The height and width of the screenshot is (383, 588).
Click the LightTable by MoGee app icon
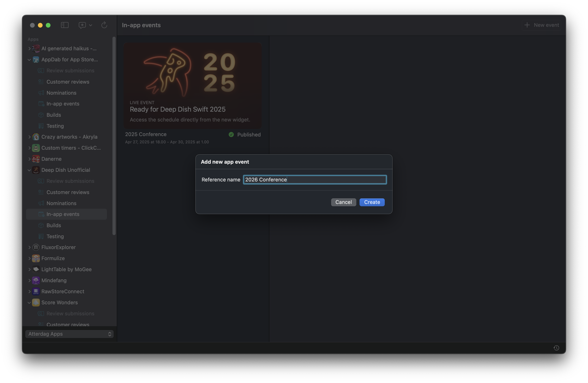tap(36, 269)
